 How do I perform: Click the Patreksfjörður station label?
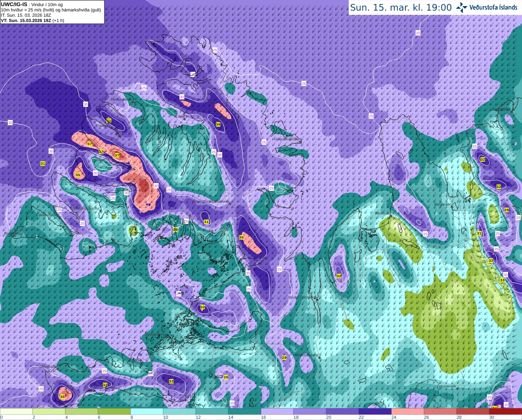click(47, 215)
